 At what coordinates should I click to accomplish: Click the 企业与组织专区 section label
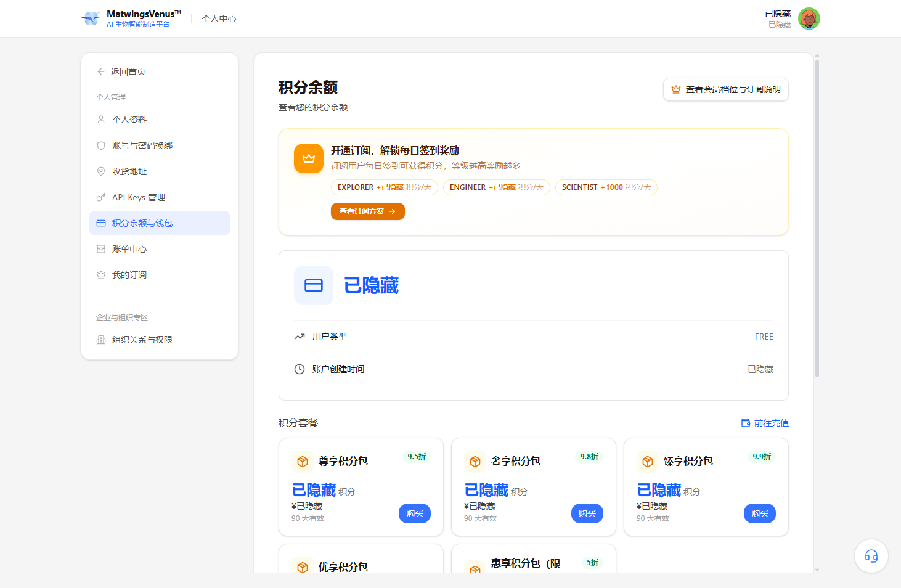click(122, 317)
